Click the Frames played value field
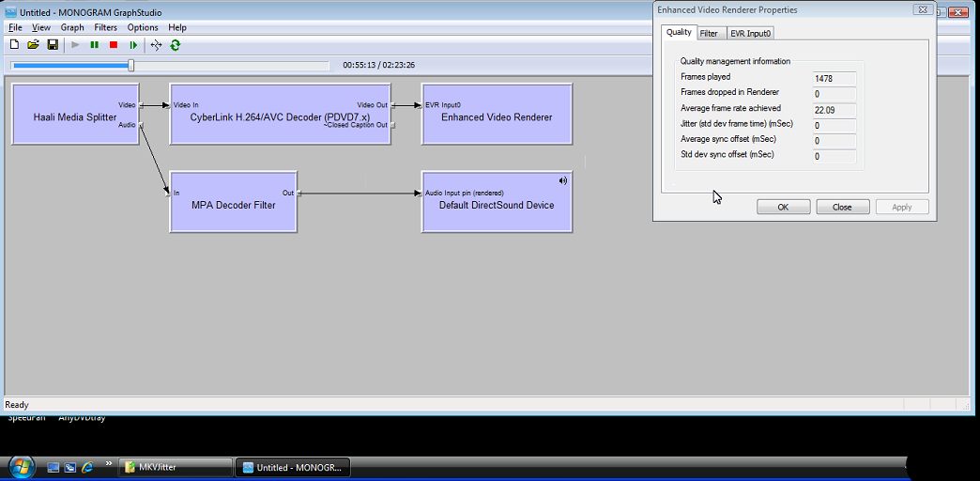This screenshot has width=980, height=481. (x=835, y=79)
